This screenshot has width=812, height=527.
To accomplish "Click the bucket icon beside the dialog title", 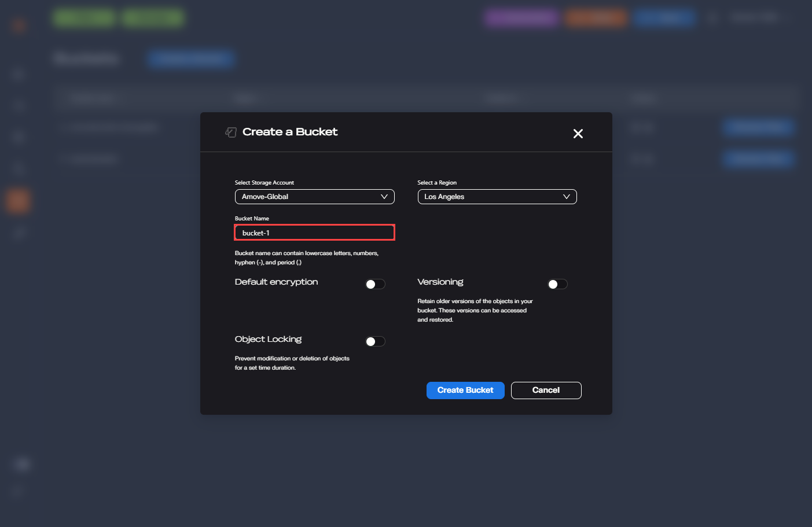I will point(231,132).
